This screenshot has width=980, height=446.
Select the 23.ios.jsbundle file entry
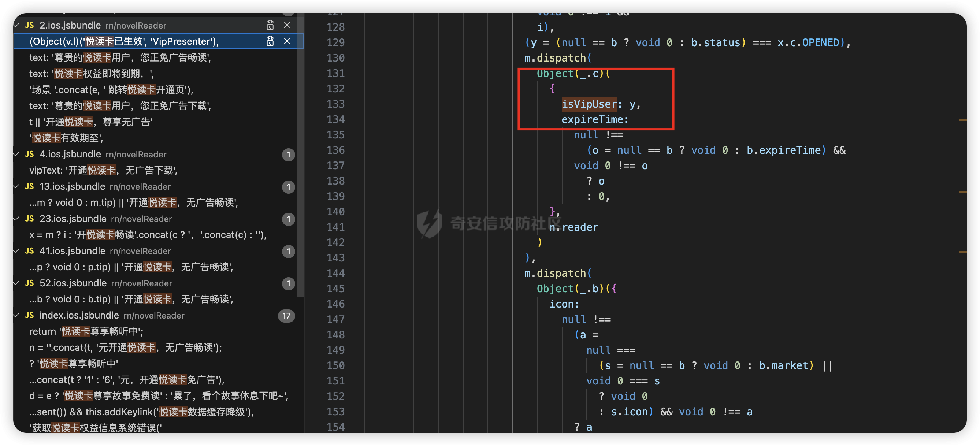tap(73, 219)
